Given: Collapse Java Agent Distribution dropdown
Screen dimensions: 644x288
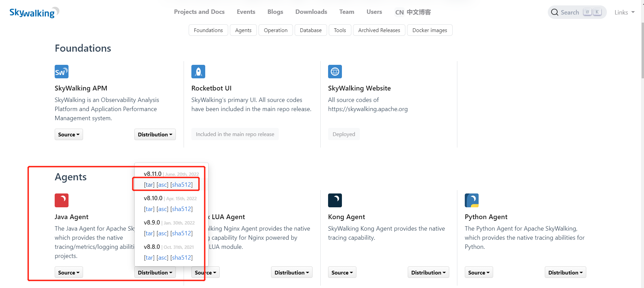Looking at the screenshot, I should click(x=155, y=272).
